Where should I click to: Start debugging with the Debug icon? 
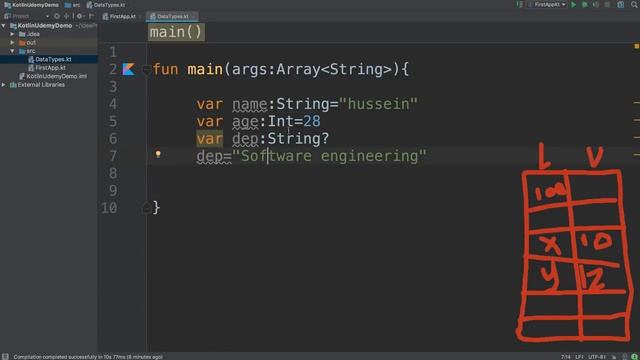click(x=584, y=5)
